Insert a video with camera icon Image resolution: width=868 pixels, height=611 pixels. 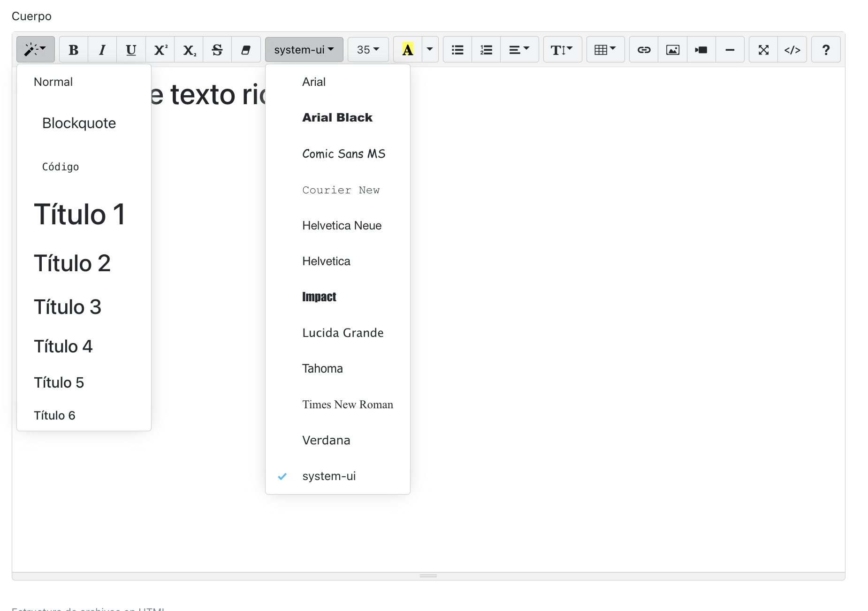(701, 50)
